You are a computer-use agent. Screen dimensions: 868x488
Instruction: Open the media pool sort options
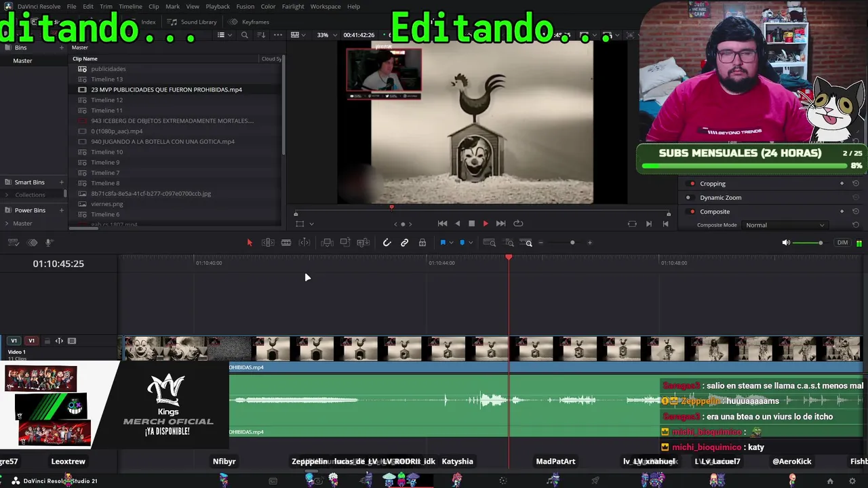tap(262, 35)
